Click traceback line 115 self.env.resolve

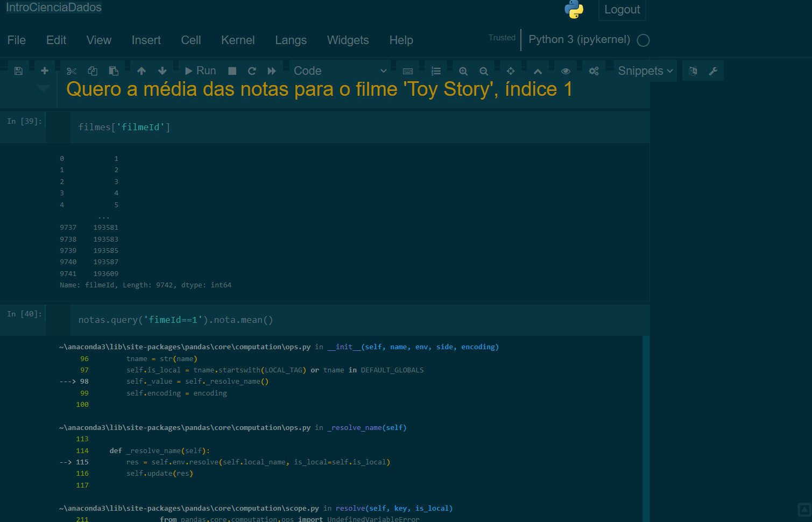pyautogui.click(x=225, y=462)
